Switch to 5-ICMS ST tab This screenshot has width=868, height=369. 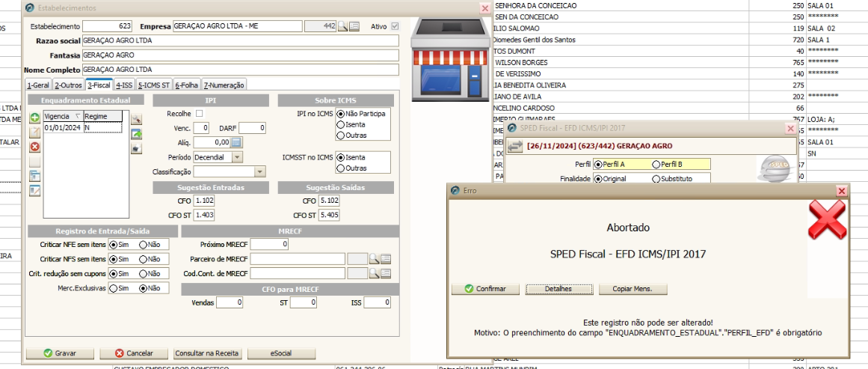click(x=154, y=85)
